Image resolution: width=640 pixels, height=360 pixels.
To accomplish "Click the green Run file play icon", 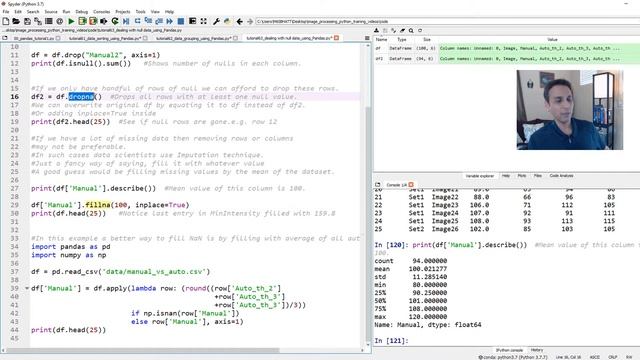I will tap(71, 21).
